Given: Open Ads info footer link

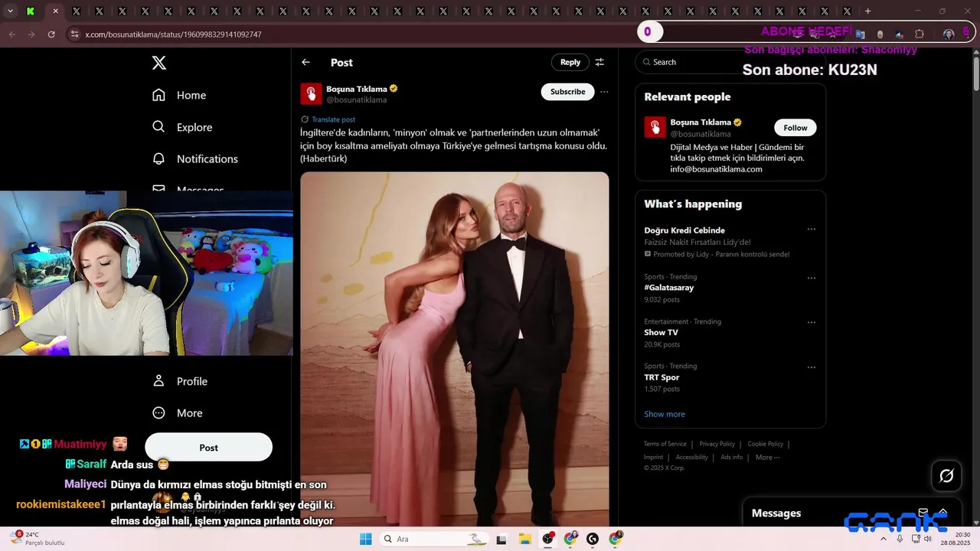Looking at the screenshot, I should click(731, 458).
